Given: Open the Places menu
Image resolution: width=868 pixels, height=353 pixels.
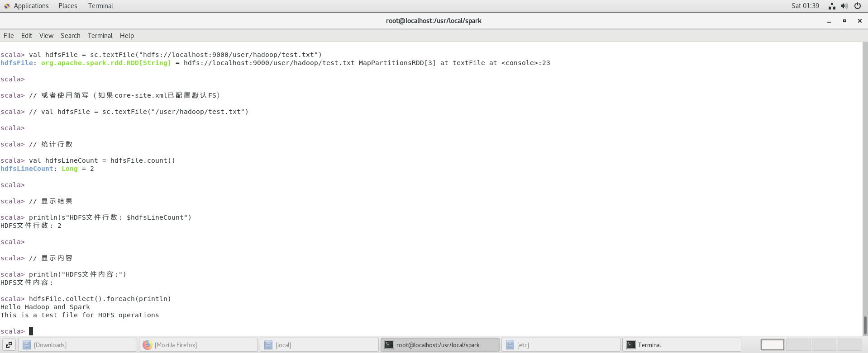Looking at the screenshot, I should pos(67,6).
